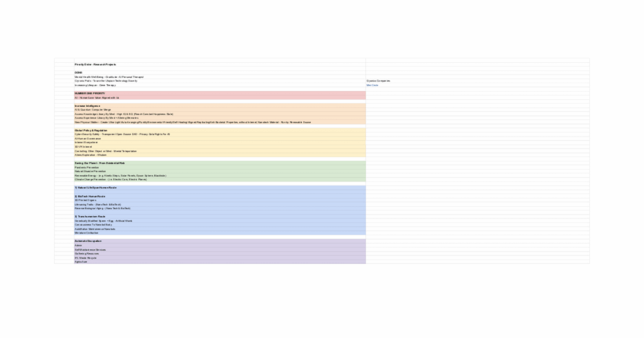Select the 'Life-saving Tools - (NanoTech & BioTech)' cell

click(219, 204)
